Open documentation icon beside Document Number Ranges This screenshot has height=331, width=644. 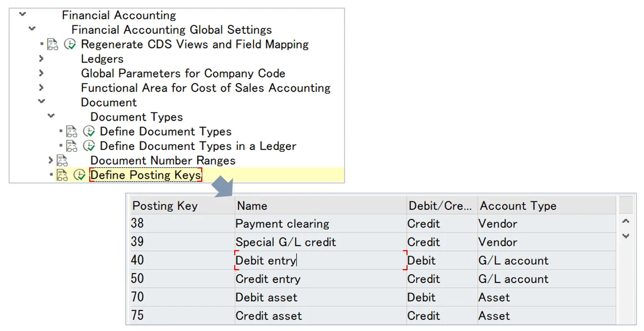point(62,161)
